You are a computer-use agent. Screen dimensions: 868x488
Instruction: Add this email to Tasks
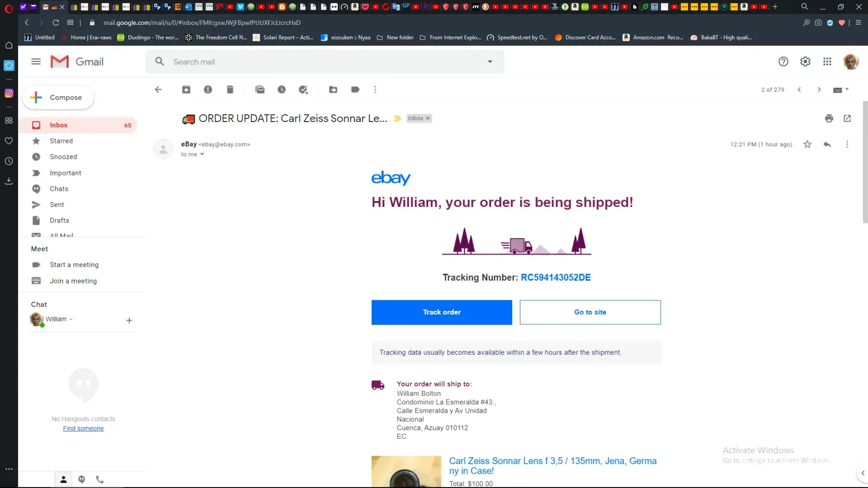(x=304, y=89)
